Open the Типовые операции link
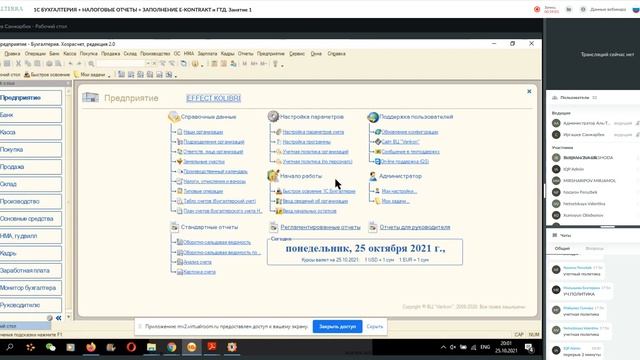Screen dimensions: 640x360 [203, 191]
